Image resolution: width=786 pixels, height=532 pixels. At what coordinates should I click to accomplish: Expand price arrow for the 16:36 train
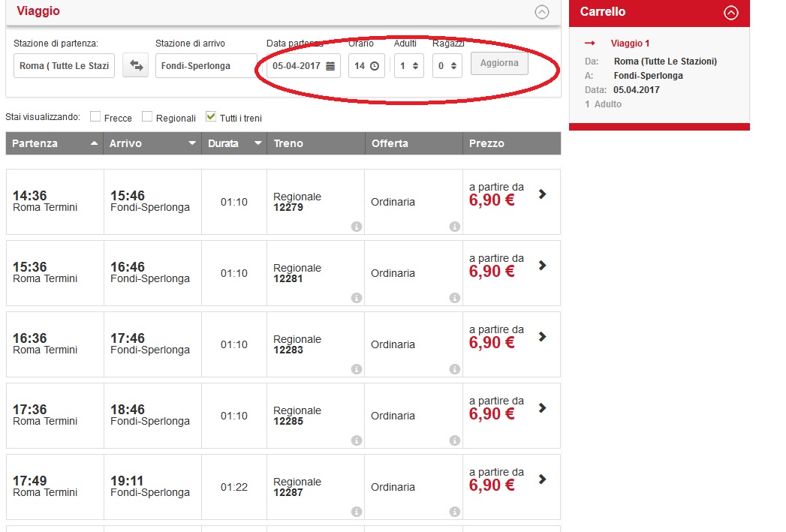pos(542,337)
